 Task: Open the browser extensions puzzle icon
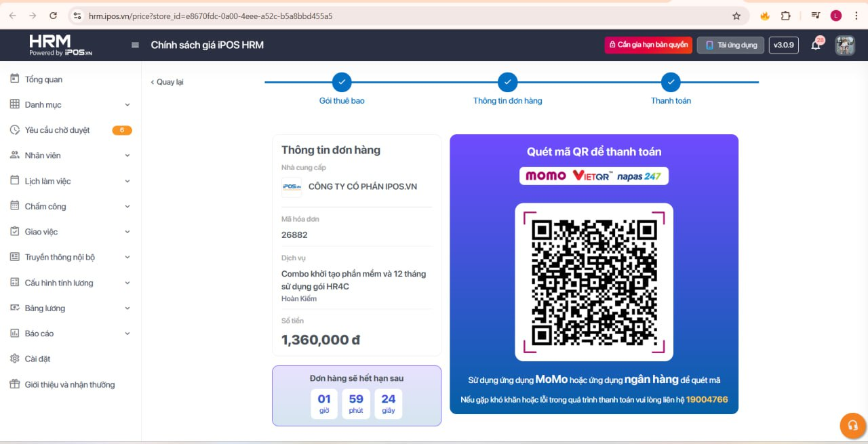[786, 16]
